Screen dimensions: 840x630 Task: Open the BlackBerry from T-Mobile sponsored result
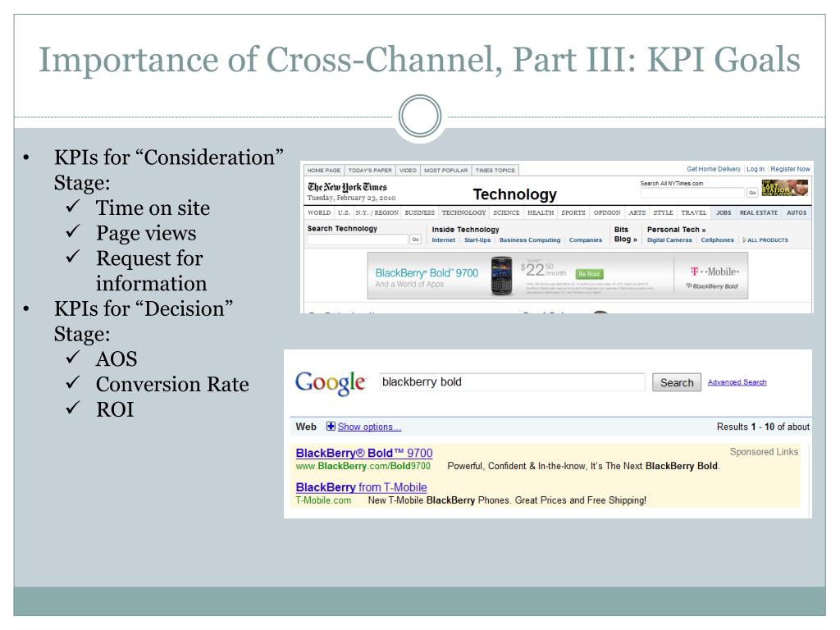pos(362,487)
